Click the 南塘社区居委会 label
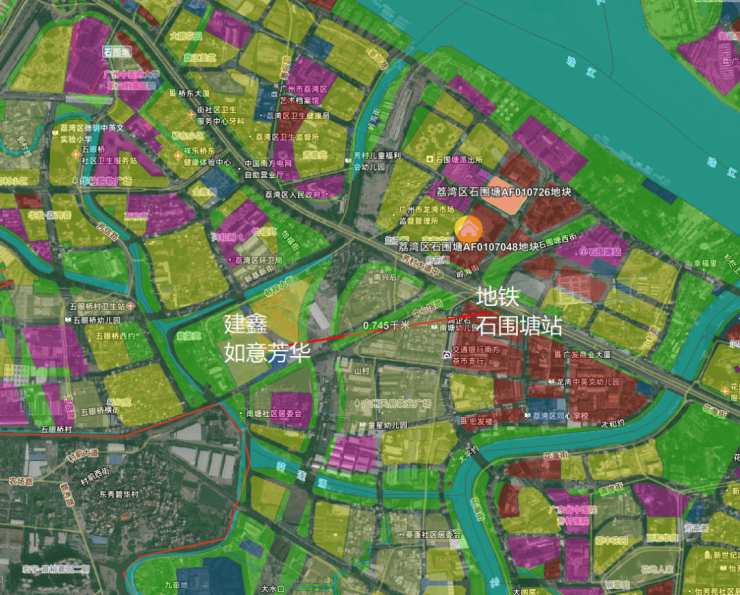 tap(274, 413)
